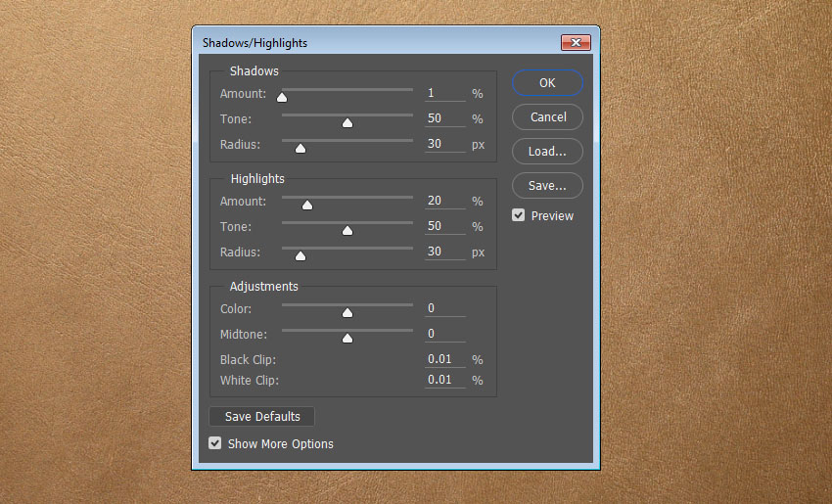Click the Shadows Amount value field
The image size is (832, 504).
(444, 94)
